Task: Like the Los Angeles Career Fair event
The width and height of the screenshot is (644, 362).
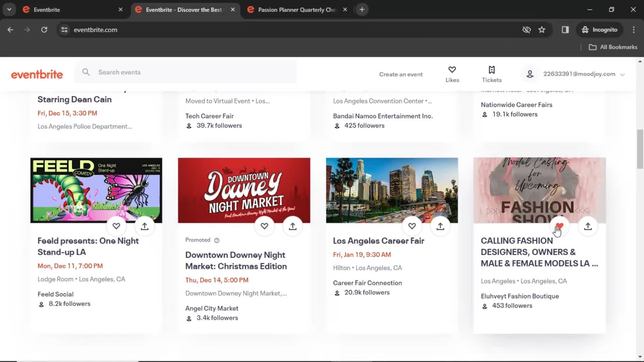Action: pyautogui.click(x=412, y=226)
